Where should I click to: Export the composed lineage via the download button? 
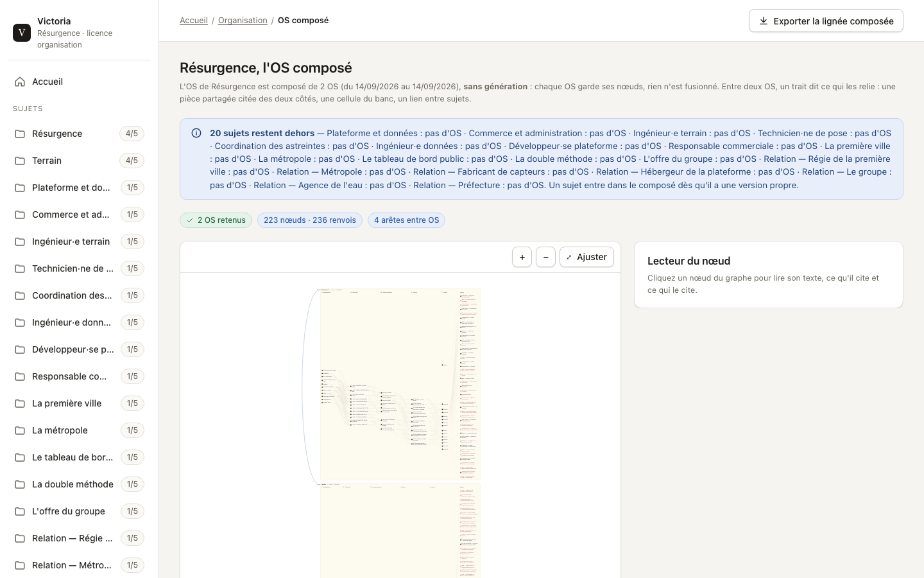coord(826,21)
